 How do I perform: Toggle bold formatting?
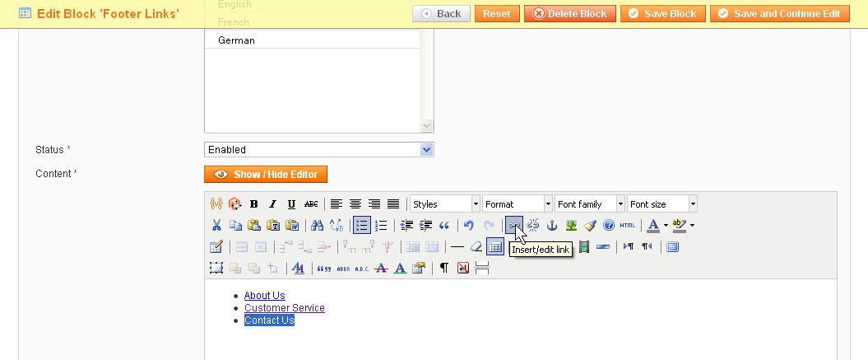pyautogui.click(x=253, y=203)
